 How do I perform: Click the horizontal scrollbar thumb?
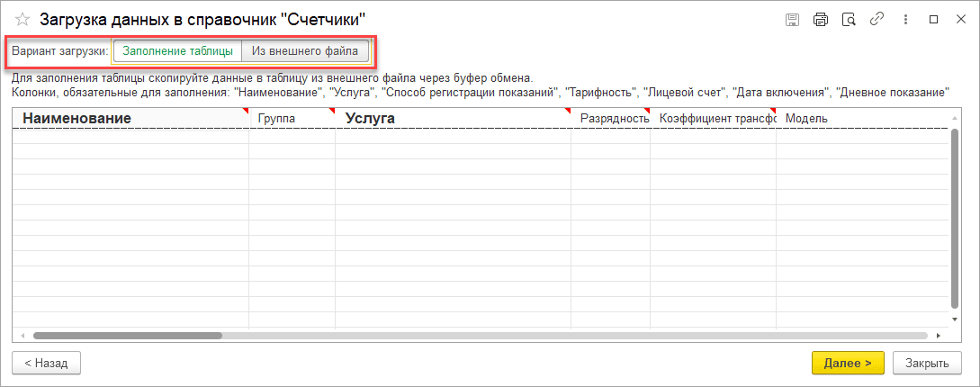[126, 336]
